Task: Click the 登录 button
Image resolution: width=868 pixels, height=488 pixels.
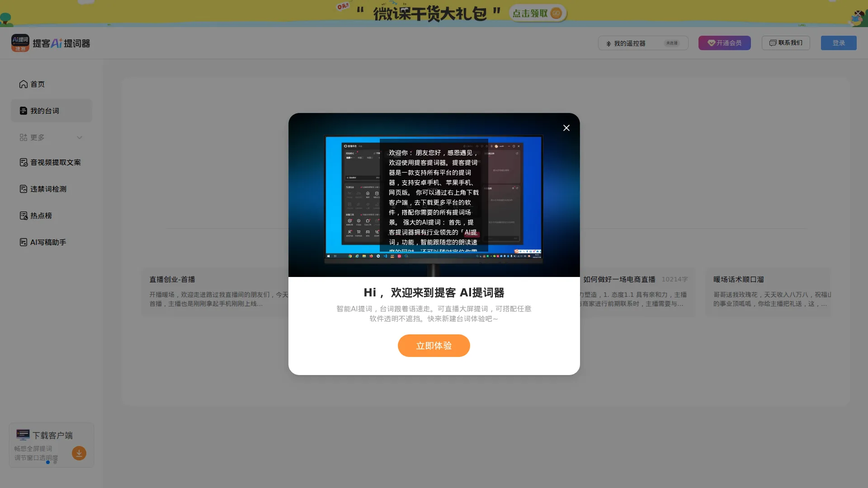Action: pyautogui.click(x=839, y=43)
